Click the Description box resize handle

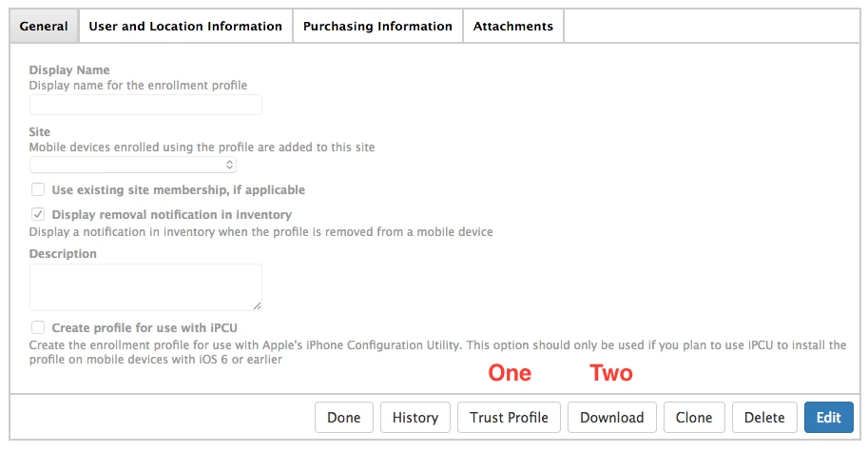click(257, 305)
